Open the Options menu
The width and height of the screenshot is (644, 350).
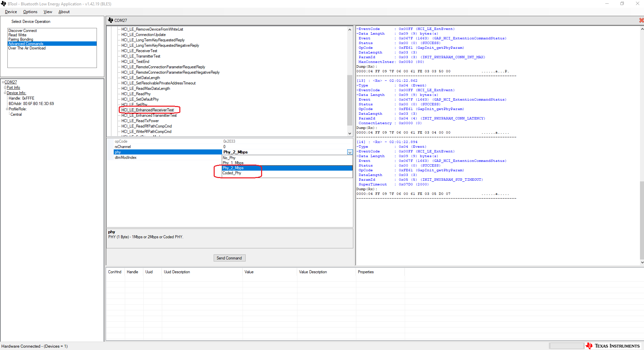(30, 12)
